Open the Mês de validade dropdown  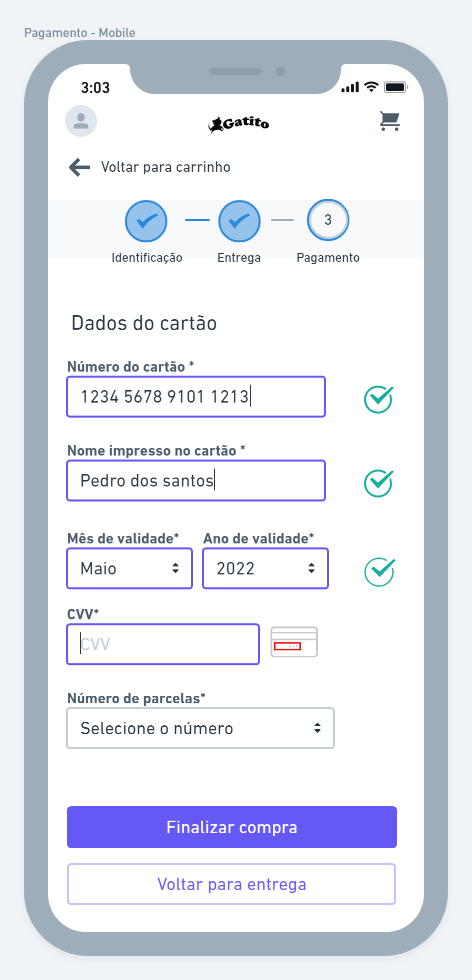coord(129,568)
